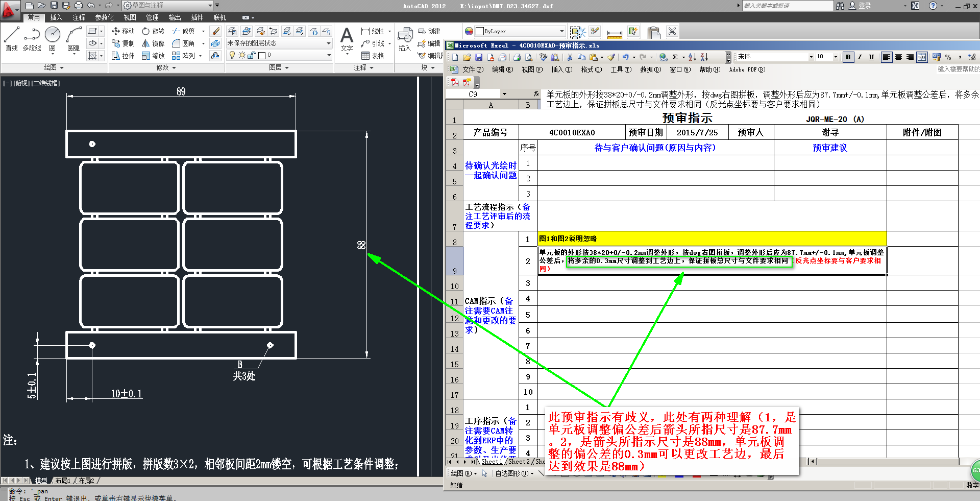
Task: Switch to AutoCAD 注释 ribbon tab
Action: (x=79, y=17)
